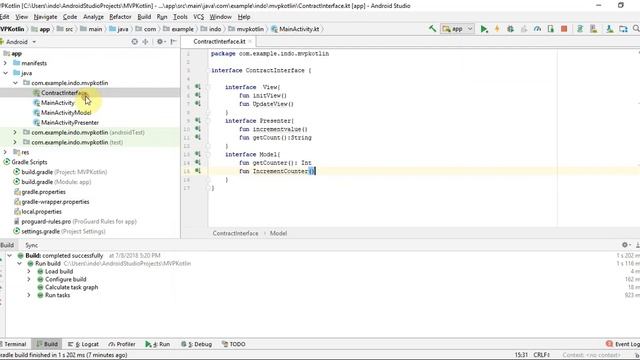Screen dimensions: 640x360
Task: Click the Make Project hammer icon
Action: click(432, 29)
